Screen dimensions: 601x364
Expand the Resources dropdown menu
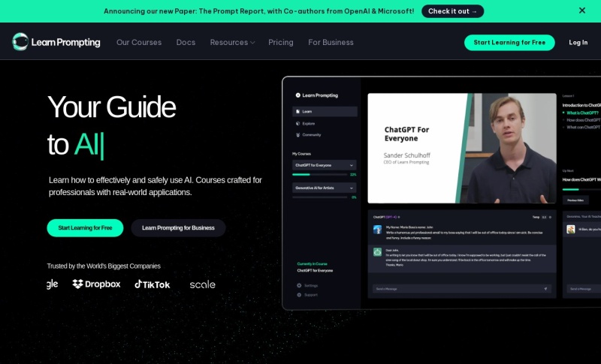(232, 43)
